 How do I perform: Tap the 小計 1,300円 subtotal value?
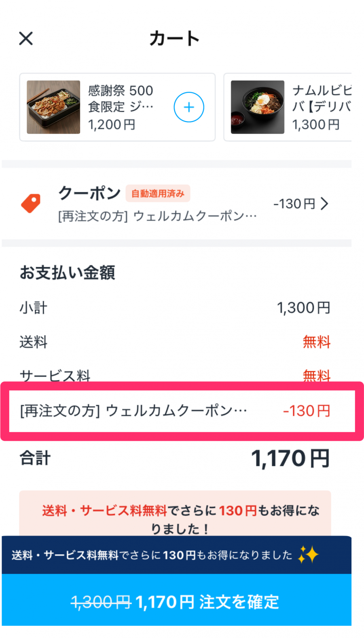[303, 308]
